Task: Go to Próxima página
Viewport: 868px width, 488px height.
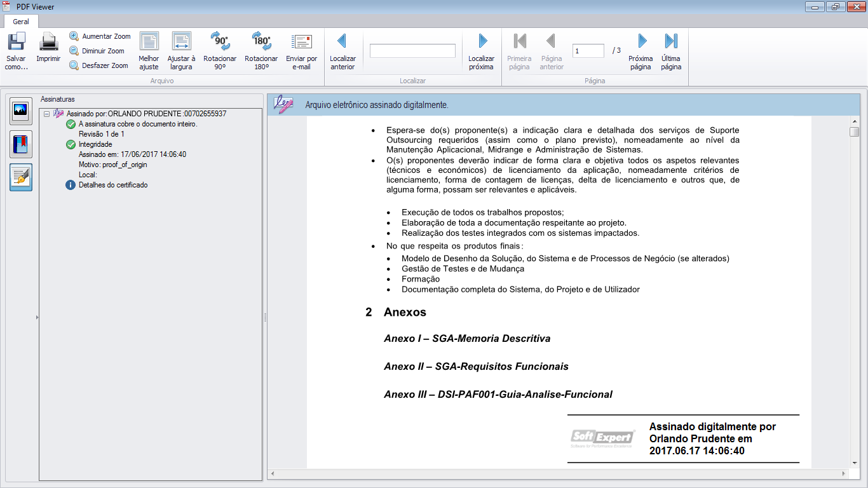Action: (x=641, y=51)
